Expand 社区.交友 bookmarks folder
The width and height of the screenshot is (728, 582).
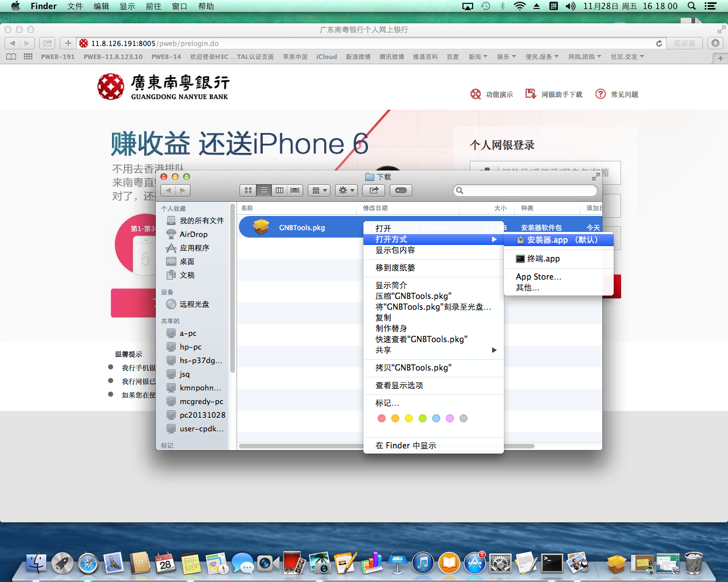click(x=627, y=57)
